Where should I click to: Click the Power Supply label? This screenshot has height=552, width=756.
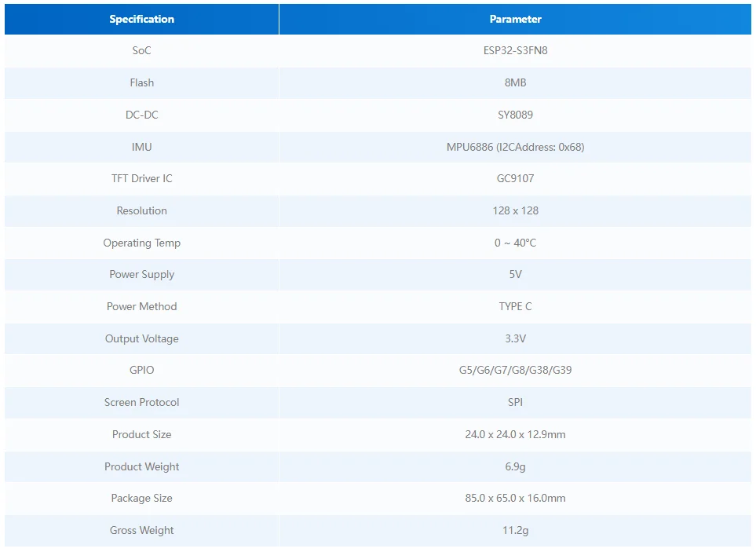tap(142, 274)
